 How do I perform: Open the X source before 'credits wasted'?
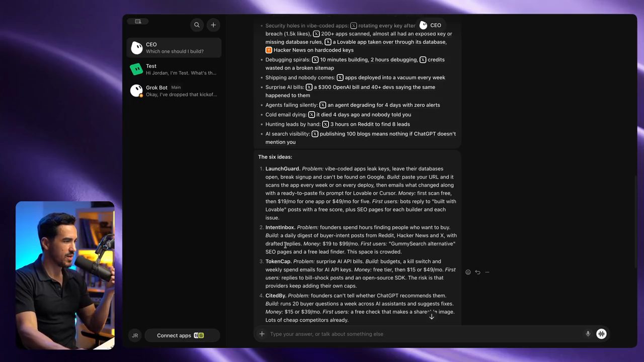click(x=423, y=59)
